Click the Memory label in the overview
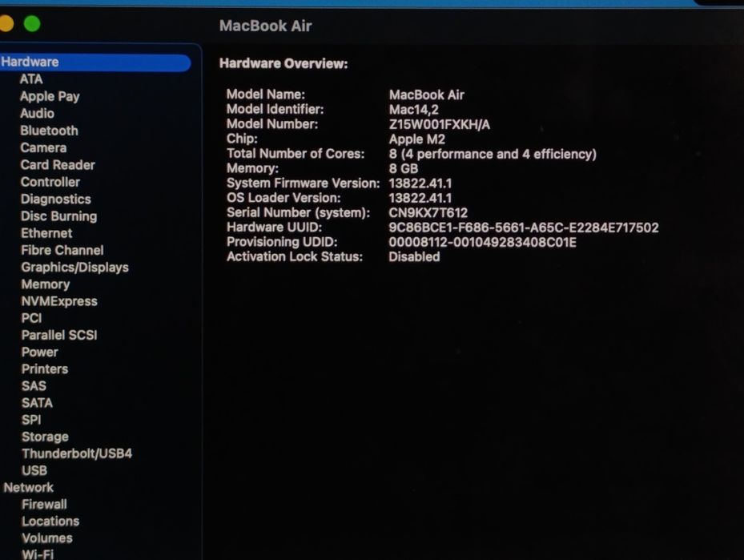The height and width of the screenshot is (560, 744). pos(252,168)
